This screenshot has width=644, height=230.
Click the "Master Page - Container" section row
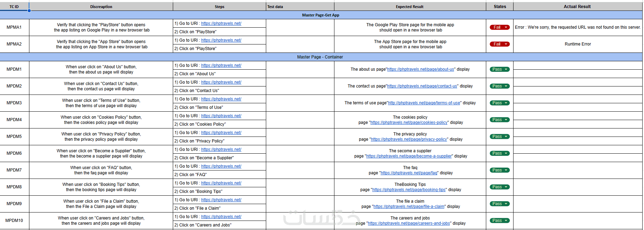pyautogui.click(x=320, y=57)
